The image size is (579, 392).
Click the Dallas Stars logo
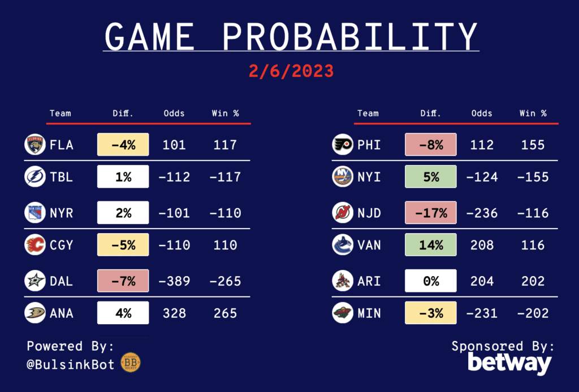point(34,281)
